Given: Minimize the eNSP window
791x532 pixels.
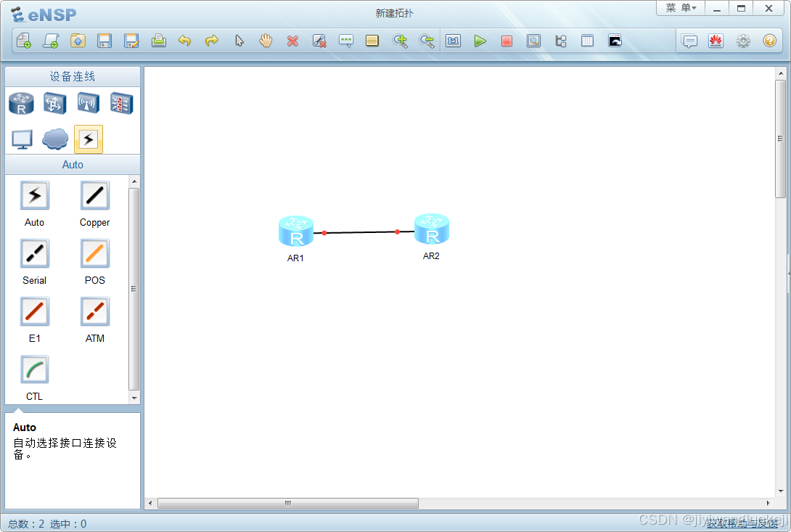Looking at the screenshot, I should (717, 8).
